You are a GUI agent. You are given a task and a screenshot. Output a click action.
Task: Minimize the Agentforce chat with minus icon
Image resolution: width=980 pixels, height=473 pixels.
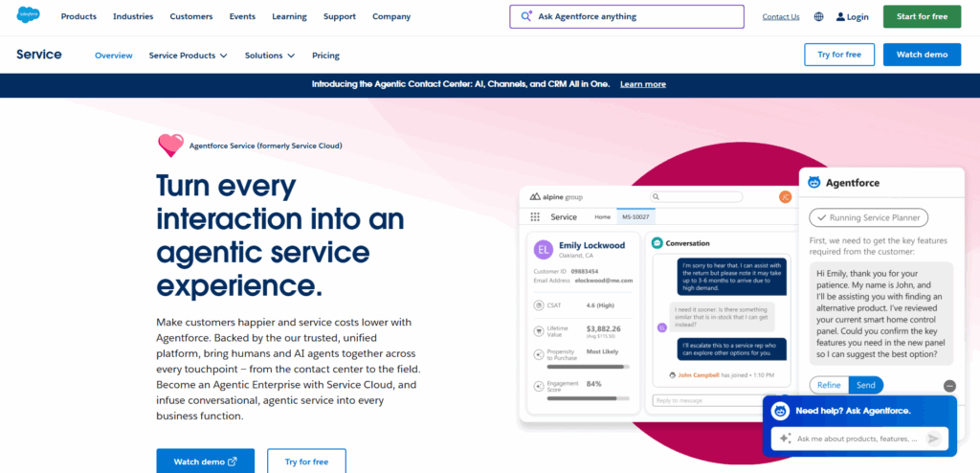[x=949, y=386]
